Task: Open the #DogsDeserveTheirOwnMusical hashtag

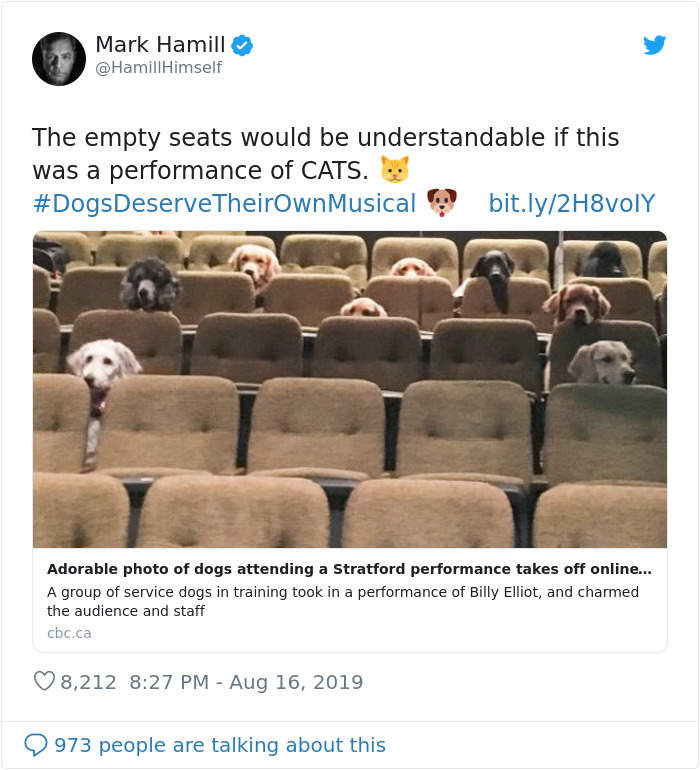Action: click(224, 204)
